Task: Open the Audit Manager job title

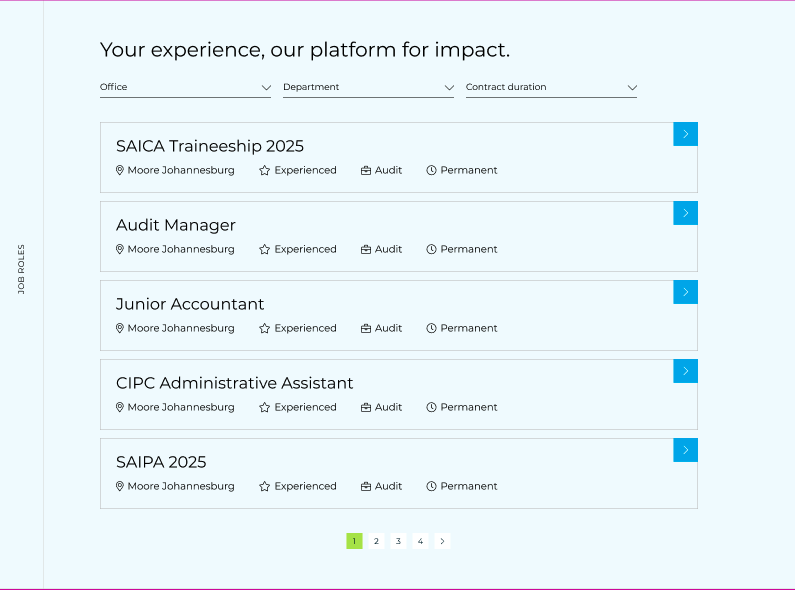Action: (176, 225)
